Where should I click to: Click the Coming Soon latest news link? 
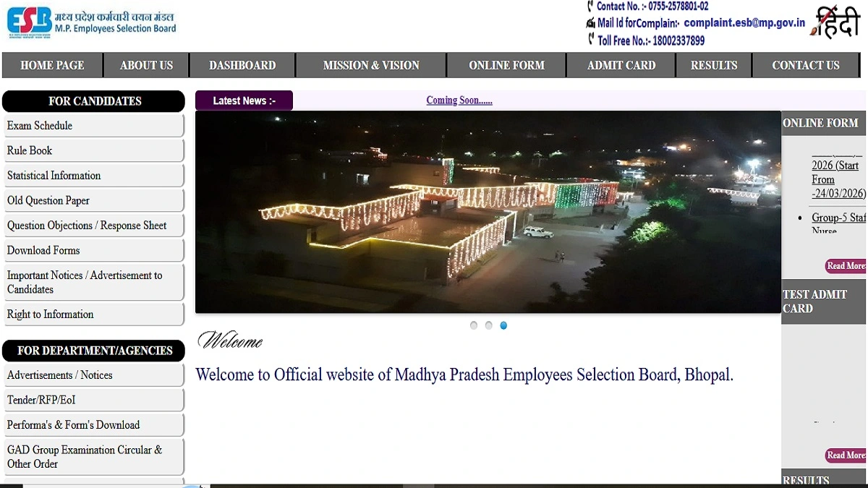click(x=459, y=100)
